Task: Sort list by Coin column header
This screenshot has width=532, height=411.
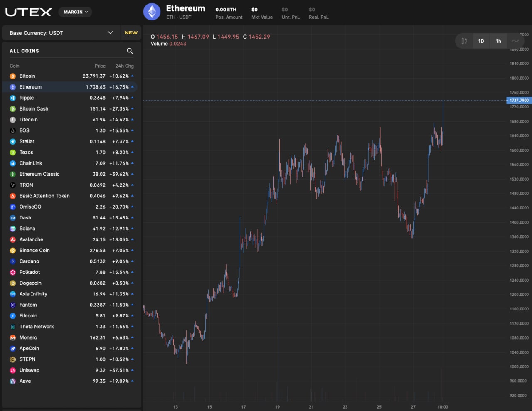Action: (15, 66)
